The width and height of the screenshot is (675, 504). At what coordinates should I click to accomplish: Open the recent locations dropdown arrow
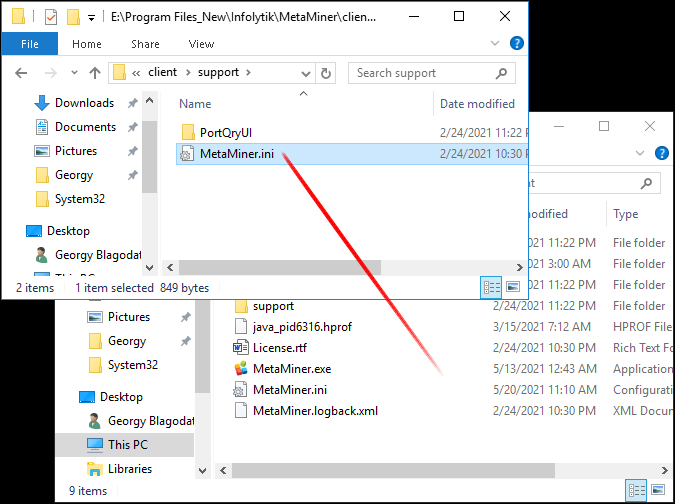(74, 73)
